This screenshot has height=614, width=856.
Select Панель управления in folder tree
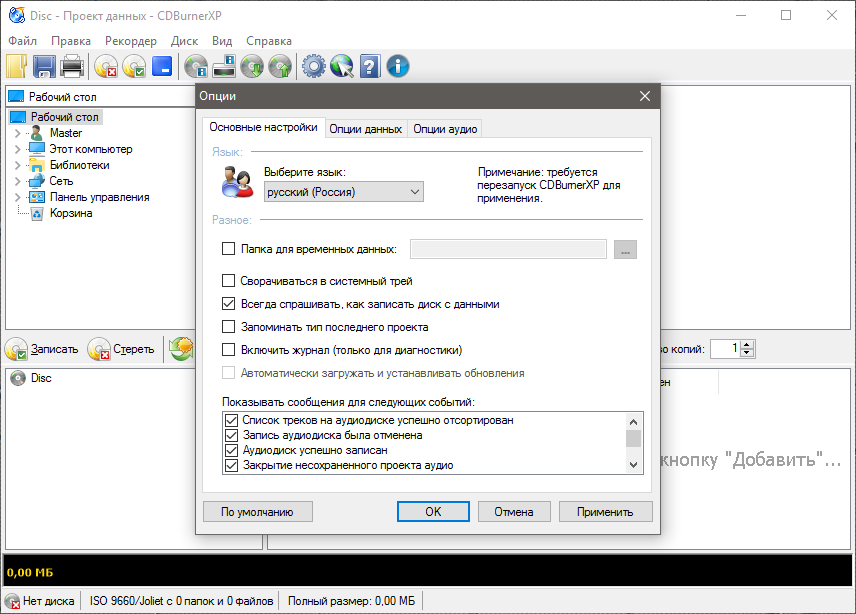(99, 197)
